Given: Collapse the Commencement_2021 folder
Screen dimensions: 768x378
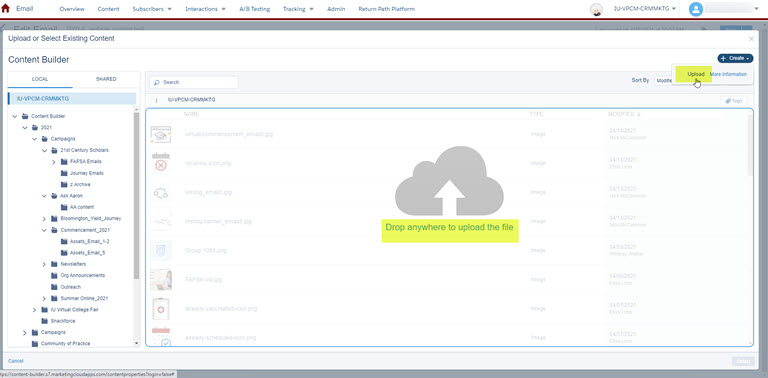Looking at the screenshot, I should pyautogui.click(x=44, y=230).
